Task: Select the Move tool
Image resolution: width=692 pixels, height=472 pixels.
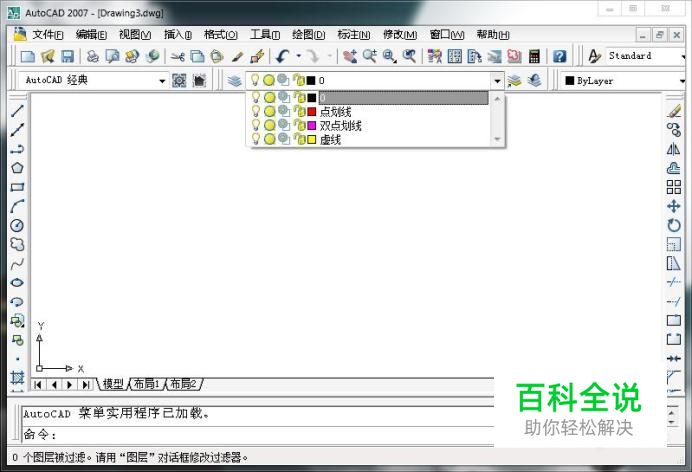Action: pyautogui.click(x=674, y=206)
